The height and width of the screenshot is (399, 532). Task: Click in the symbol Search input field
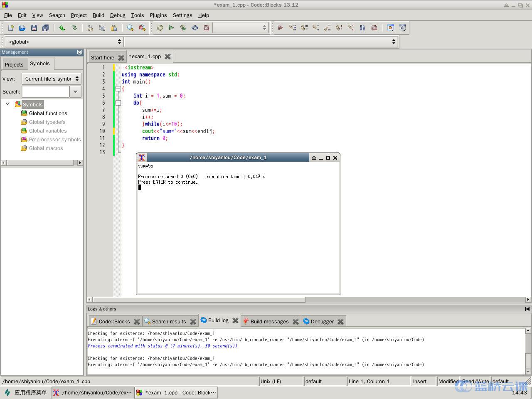(46, 91)
